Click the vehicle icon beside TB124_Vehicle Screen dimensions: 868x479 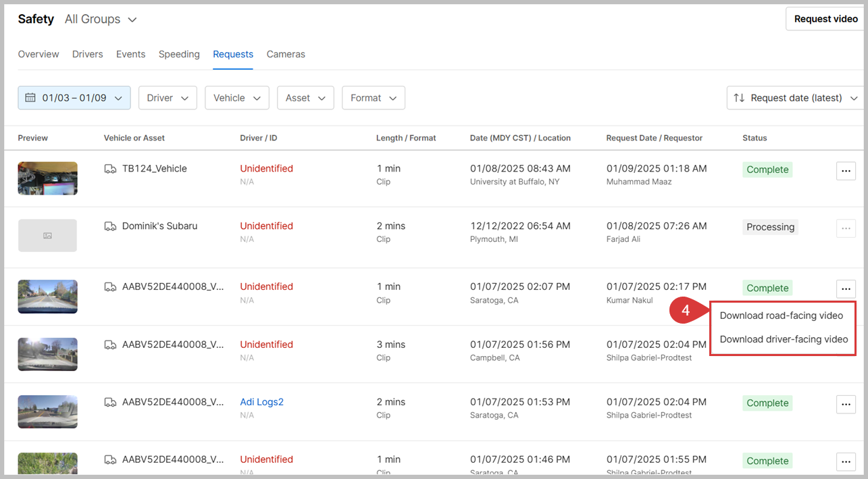tap(110, 169)
